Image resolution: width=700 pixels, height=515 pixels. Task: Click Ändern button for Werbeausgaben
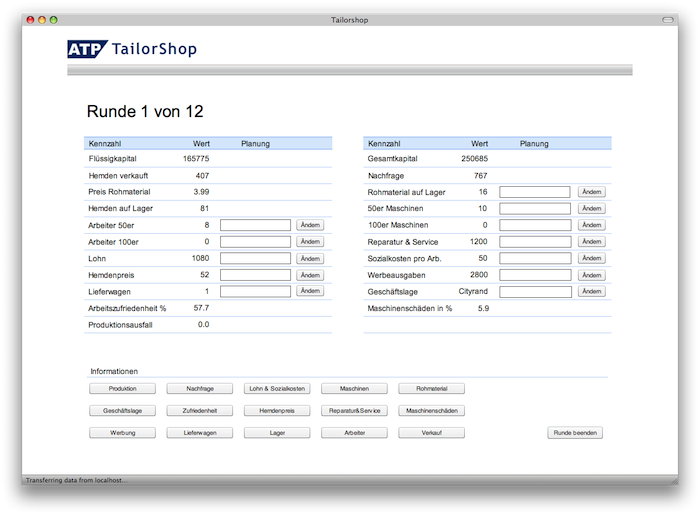(x=592, y=275)
